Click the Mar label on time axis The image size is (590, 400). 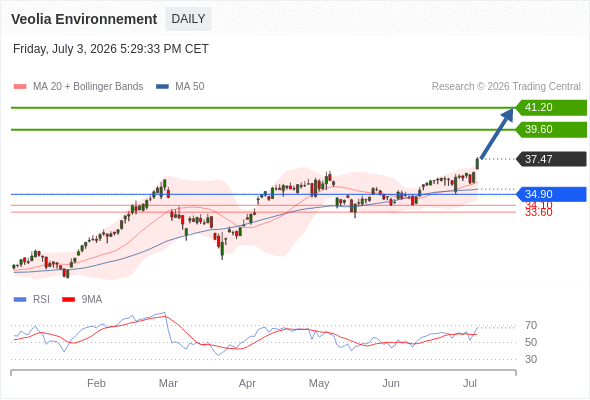(x=168, y=383)
